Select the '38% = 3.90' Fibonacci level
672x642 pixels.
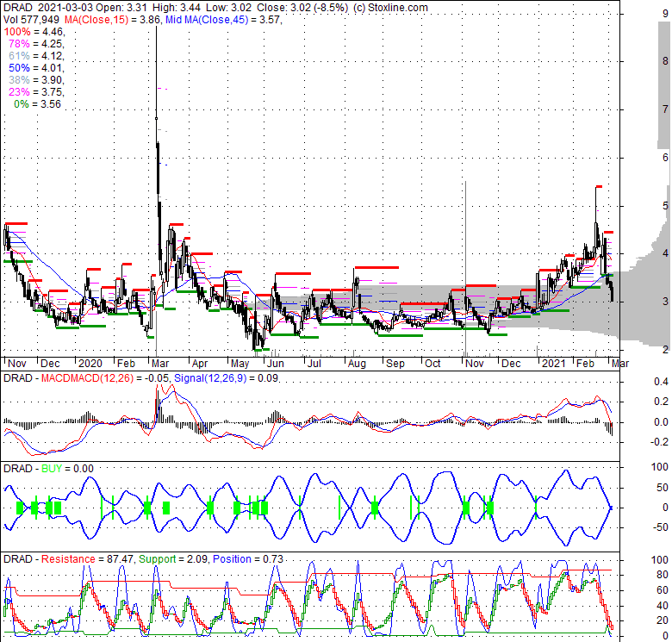tap(36, 80)
